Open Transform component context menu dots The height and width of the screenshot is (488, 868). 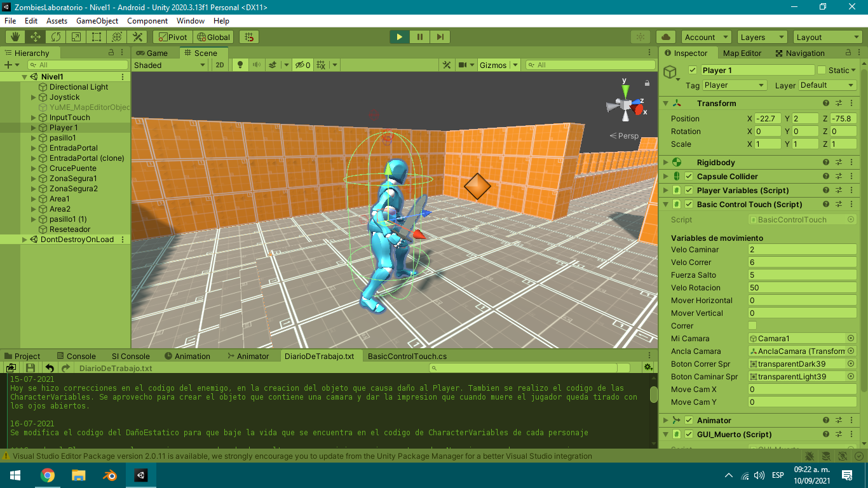tap(851, 103)
